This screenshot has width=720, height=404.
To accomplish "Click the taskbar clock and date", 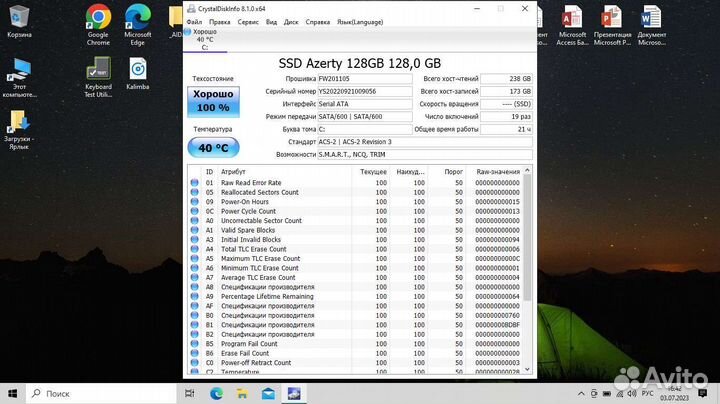I will pyautogui.click(x=675, y=393).
